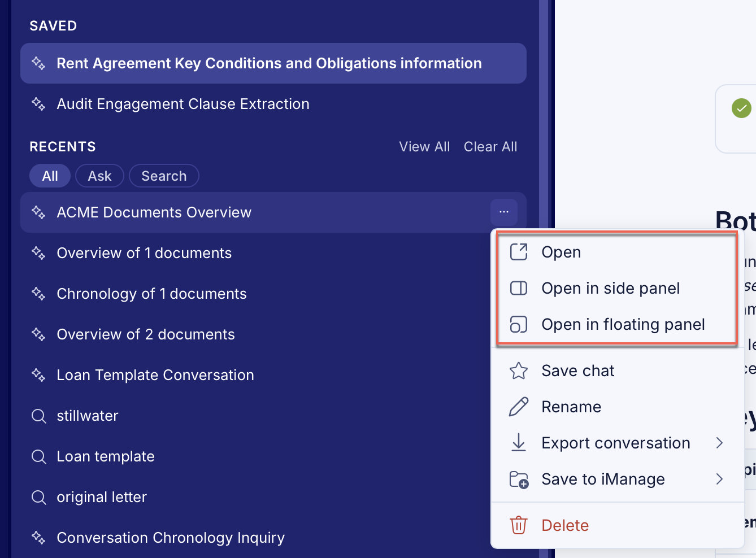The width and height of the screenshot is (756, 558).
Task: Expand the Export conversation submenu arrow
Action: coord(719,443)
